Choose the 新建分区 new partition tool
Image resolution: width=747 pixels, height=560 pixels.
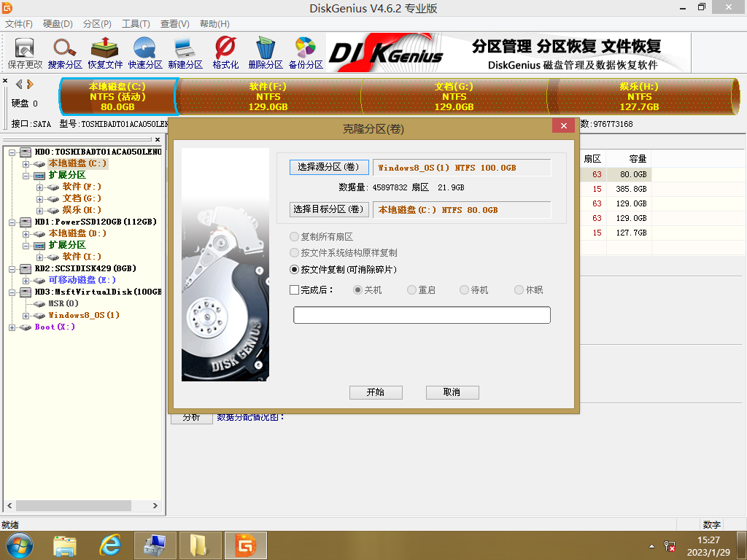(x=185, y=52)
